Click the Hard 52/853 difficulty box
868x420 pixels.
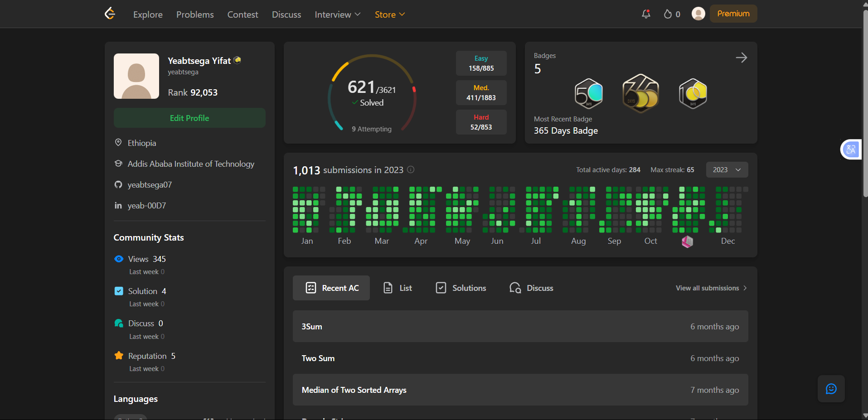pos(481,122)
